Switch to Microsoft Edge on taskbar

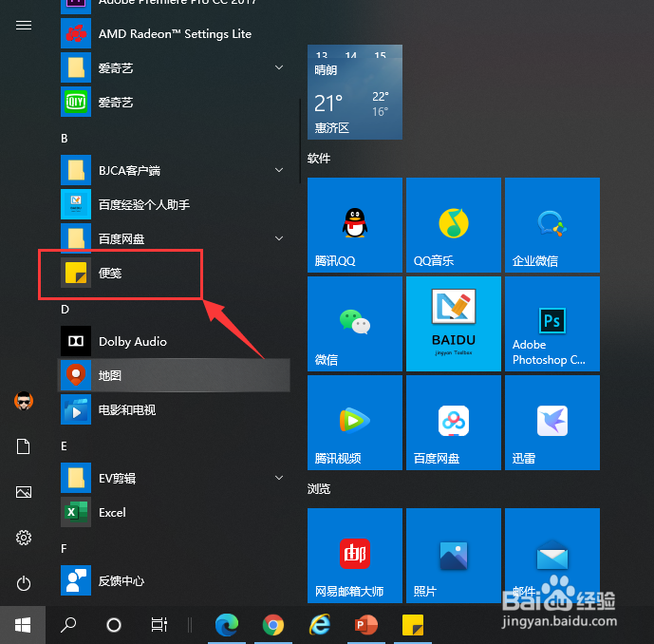coord(227,625)
